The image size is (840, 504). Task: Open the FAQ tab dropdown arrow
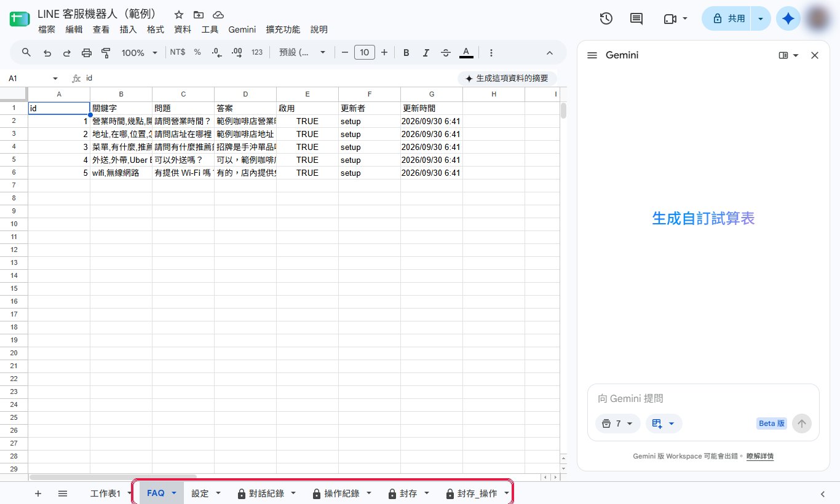174,493
